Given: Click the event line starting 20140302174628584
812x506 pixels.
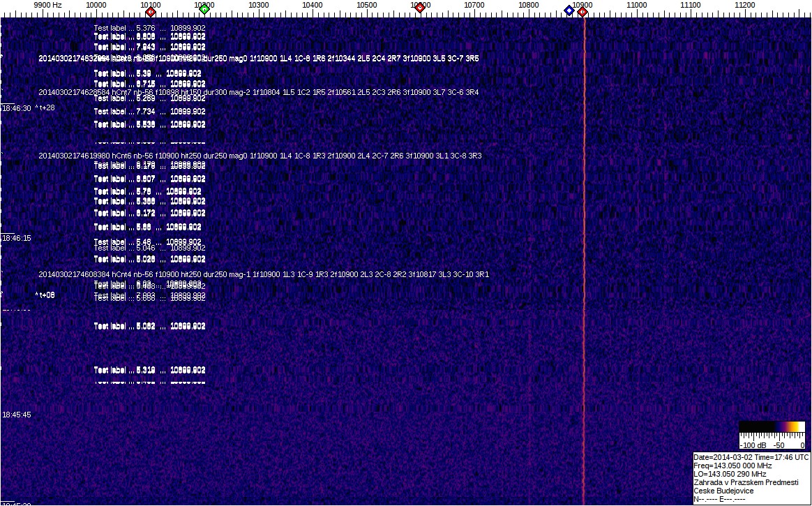Looking at the screenshot, I should (258, 92).
